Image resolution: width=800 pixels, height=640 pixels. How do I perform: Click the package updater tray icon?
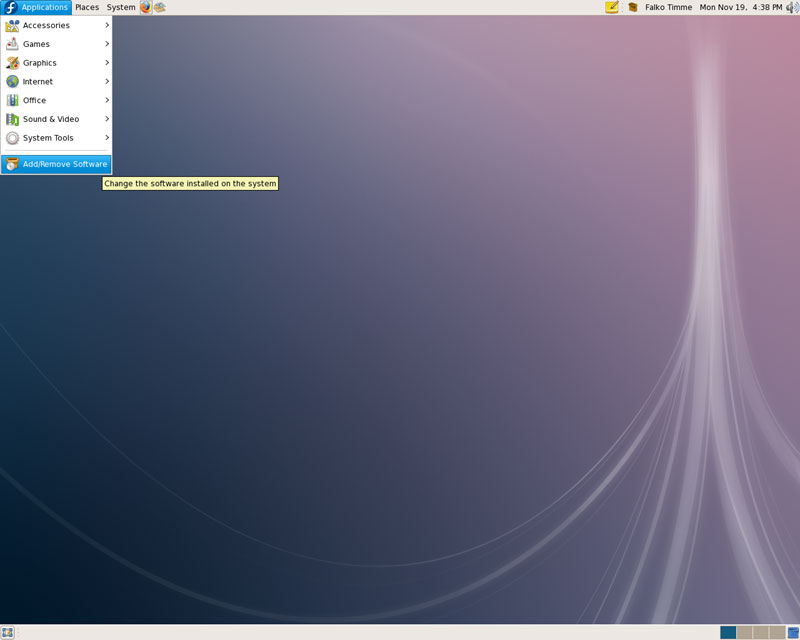tap(633, 7)
